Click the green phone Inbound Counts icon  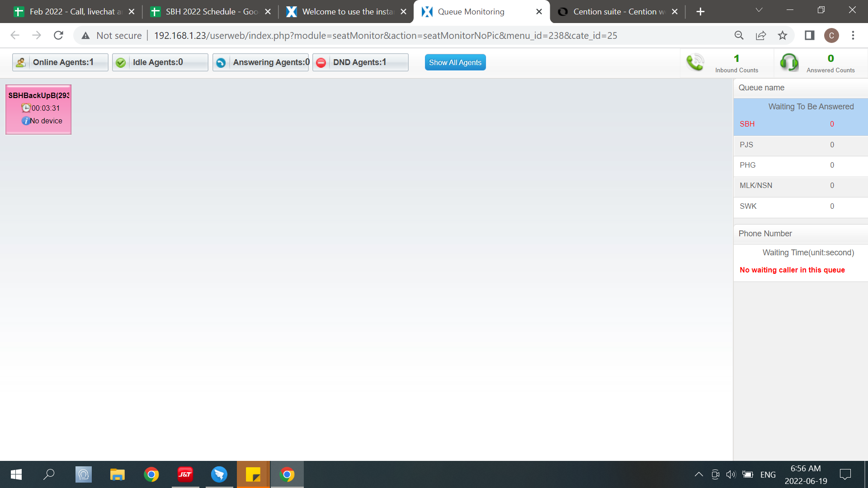click(x=695, y=62)
